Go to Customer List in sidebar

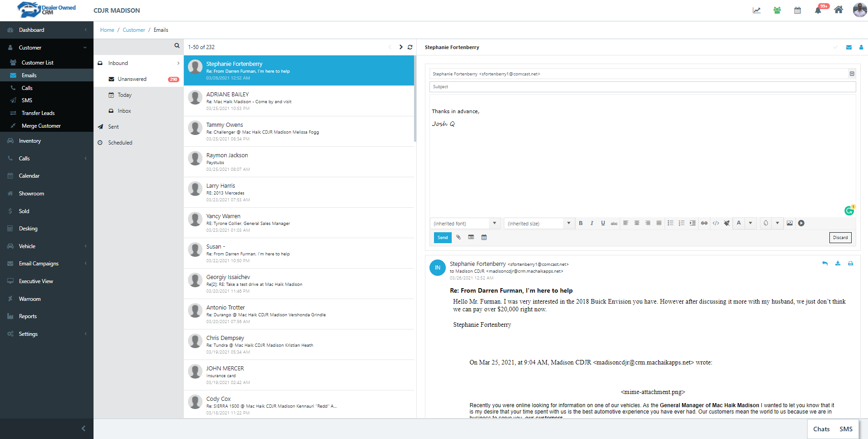37,63
